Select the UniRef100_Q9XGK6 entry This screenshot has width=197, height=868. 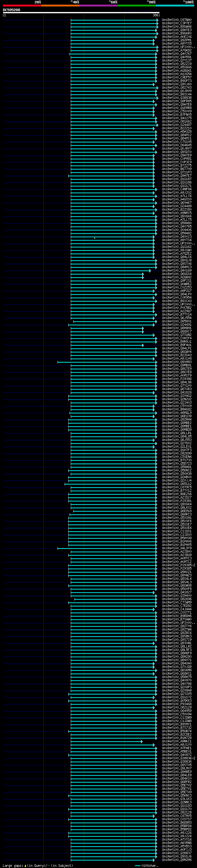click(177, 216)
